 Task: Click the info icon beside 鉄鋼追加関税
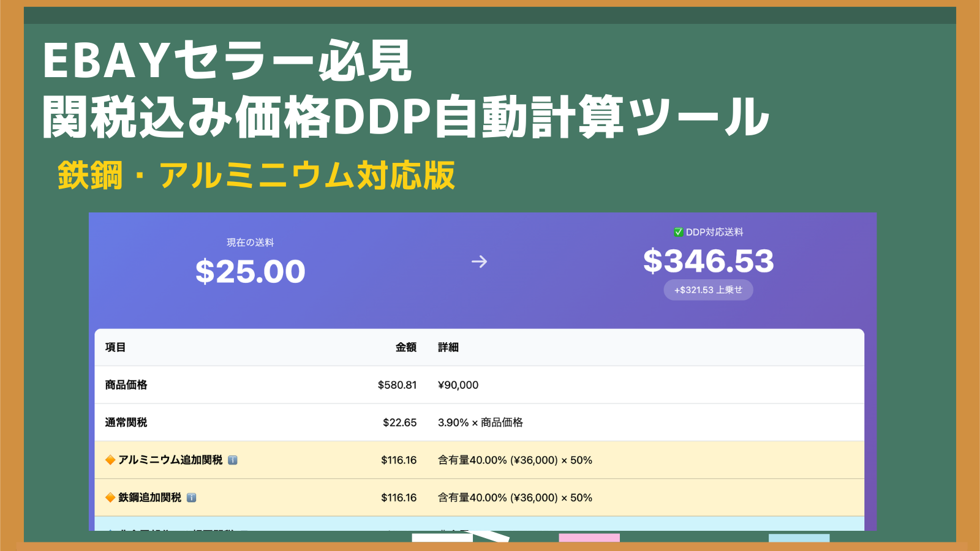tap(192, 498)
